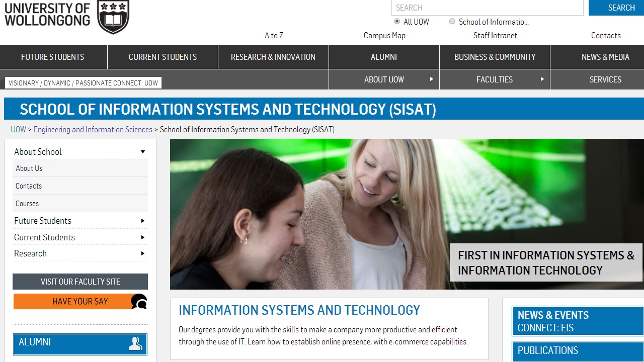Viewport: 644px width, 362px height.
Task: Click the Current Students sidebar label
Action: (44, 237)
